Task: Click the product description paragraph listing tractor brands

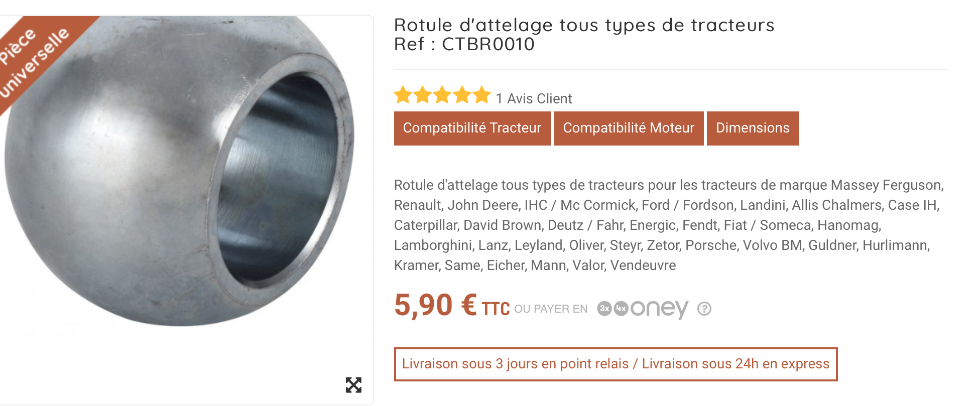Action: (x=668, y=225)
